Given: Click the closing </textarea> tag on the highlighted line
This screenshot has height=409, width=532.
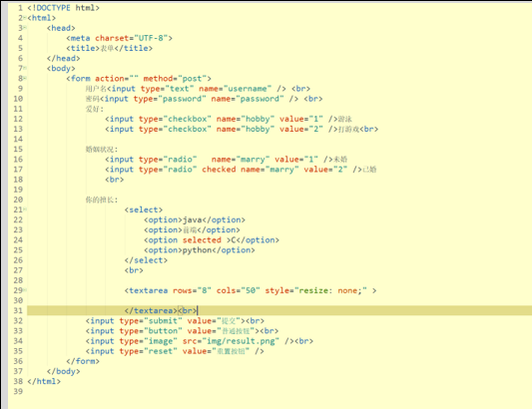Looking at the screenshot, I should pyautogui.click(x=151, y=310).
